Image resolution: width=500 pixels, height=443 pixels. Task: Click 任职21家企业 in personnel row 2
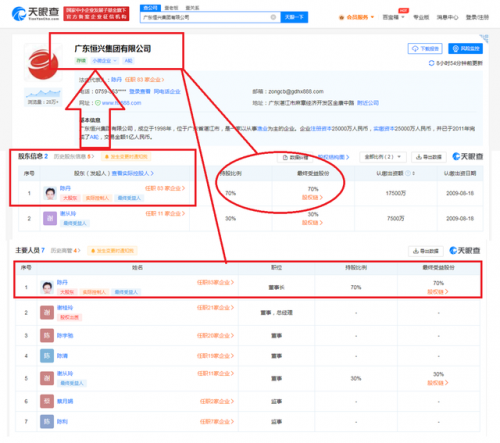pyautogui.click(x=215, y=308)
